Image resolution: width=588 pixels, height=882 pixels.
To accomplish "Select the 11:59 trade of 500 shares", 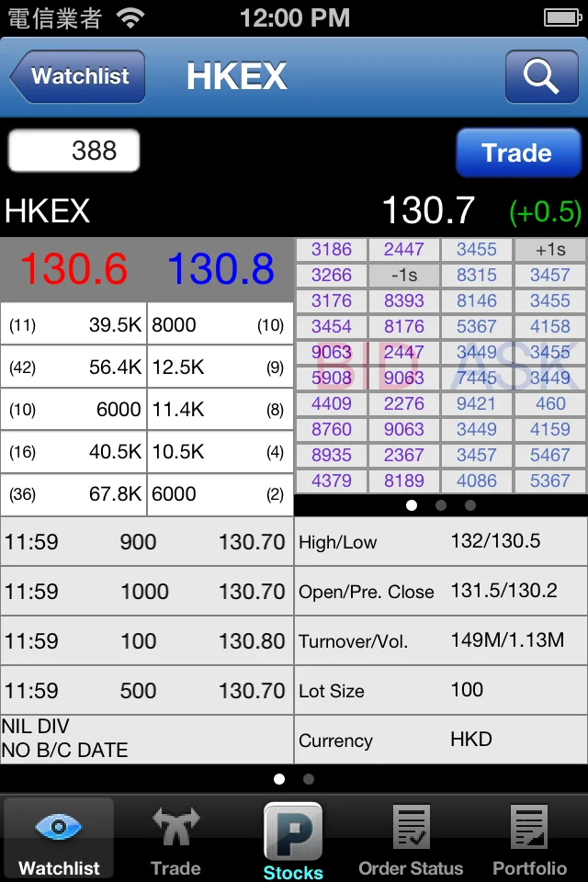I will pos(147,690).
